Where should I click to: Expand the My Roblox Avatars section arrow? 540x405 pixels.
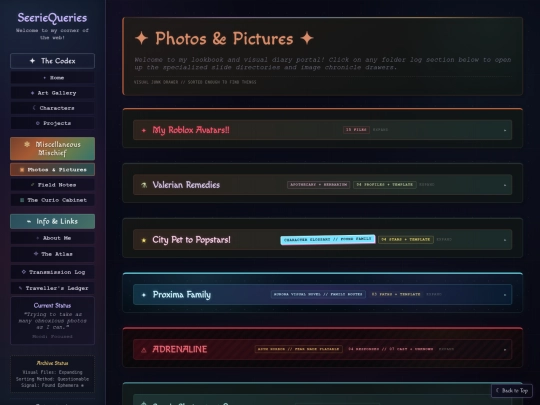(505, 130)
